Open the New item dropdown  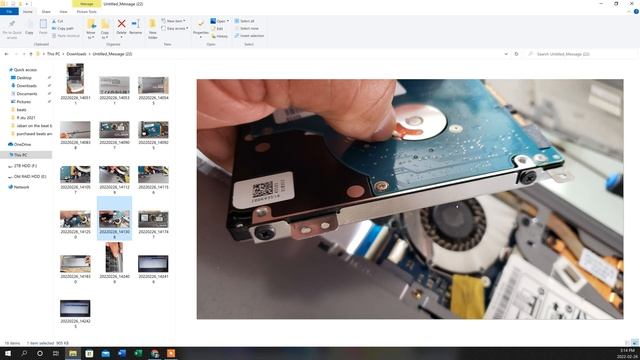(x=173, y=21)
